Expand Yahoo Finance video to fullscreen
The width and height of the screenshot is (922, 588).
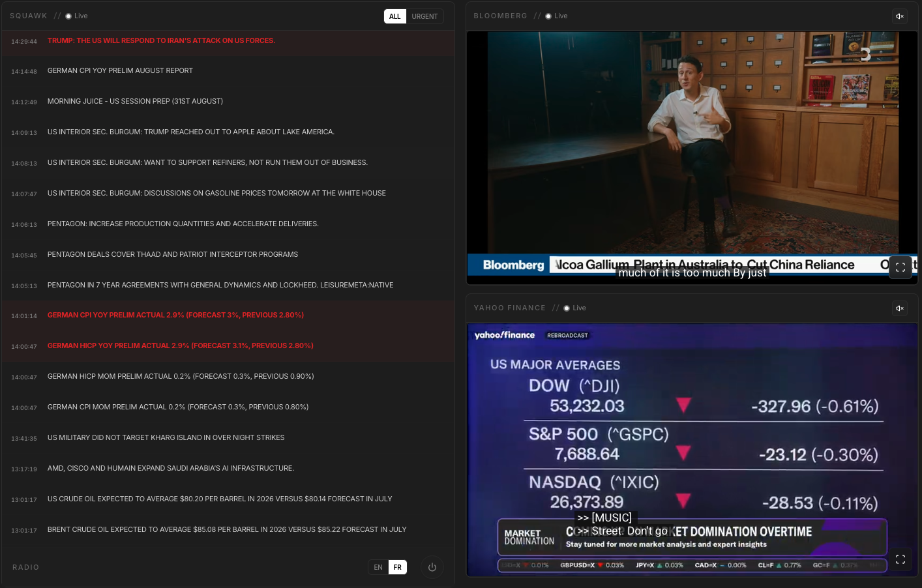click(x=900, y=559)
